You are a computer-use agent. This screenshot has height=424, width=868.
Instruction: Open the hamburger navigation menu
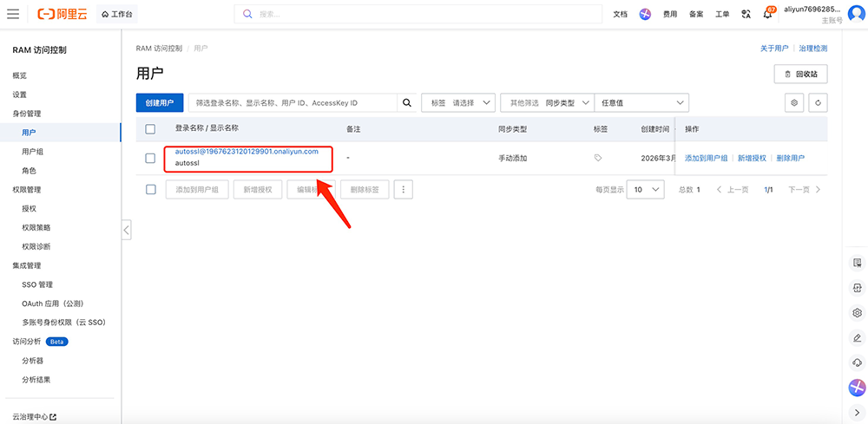tap(13, 14)
